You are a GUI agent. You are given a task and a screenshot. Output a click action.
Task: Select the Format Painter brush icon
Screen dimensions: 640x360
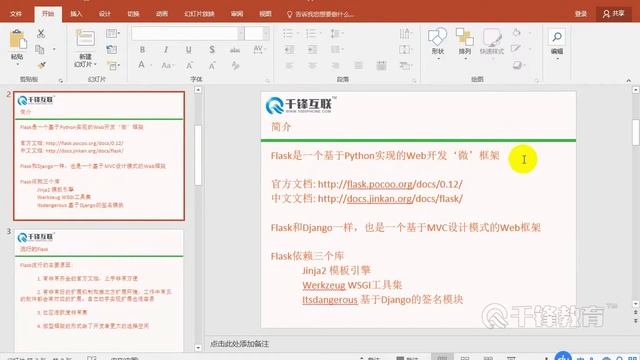tap(41, 65)
